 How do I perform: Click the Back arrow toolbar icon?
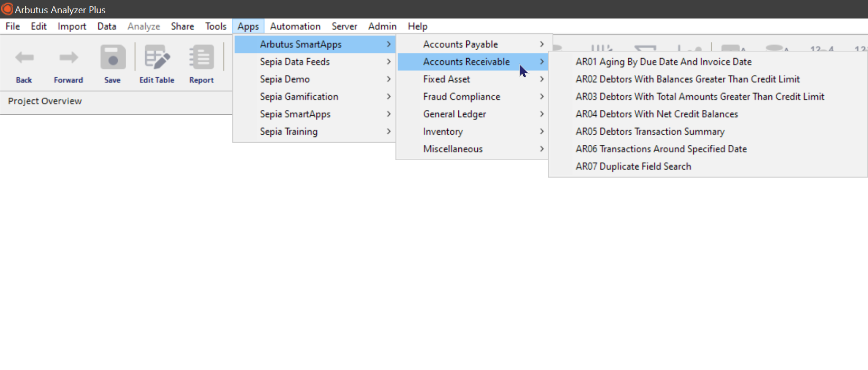(x=24, y=58)
